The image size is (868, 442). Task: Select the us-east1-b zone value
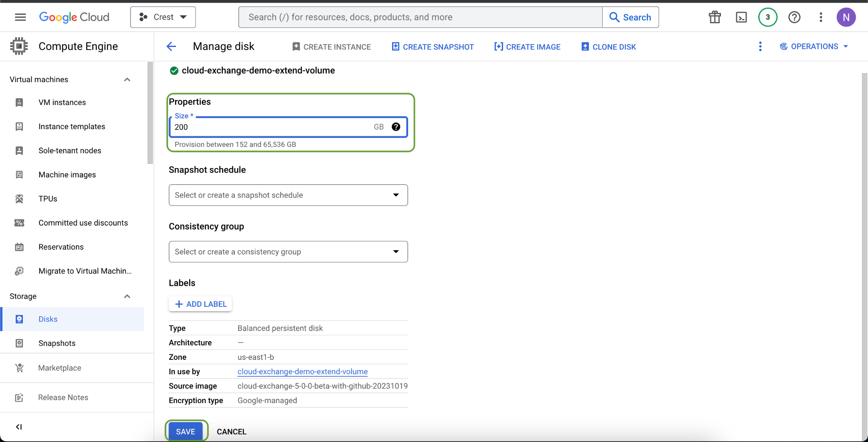[x=256, y=357]
